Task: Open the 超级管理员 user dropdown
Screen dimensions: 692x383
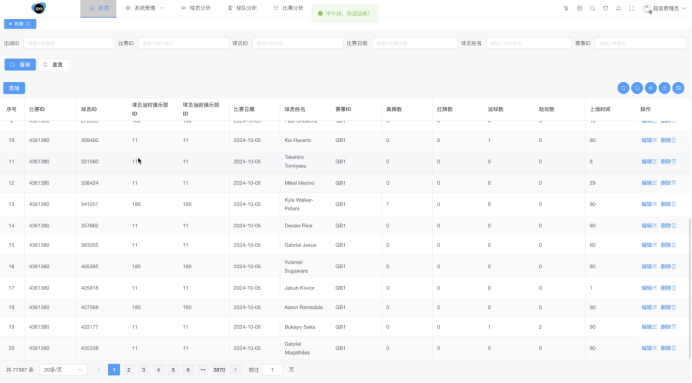Action: coord(664,8)
